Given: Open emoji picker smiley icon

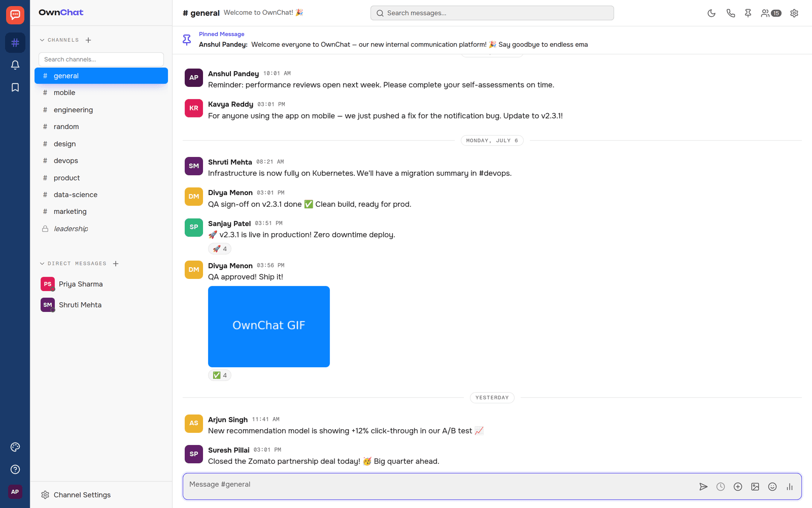Looking at the screenshot, I should tap(772, 487).
